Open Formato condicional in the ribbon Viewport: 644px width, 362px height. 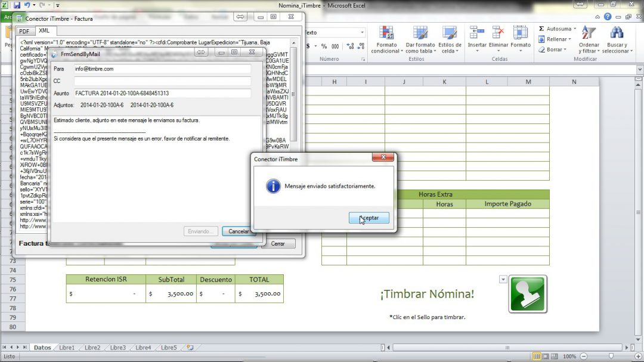(x=386, y=40)
